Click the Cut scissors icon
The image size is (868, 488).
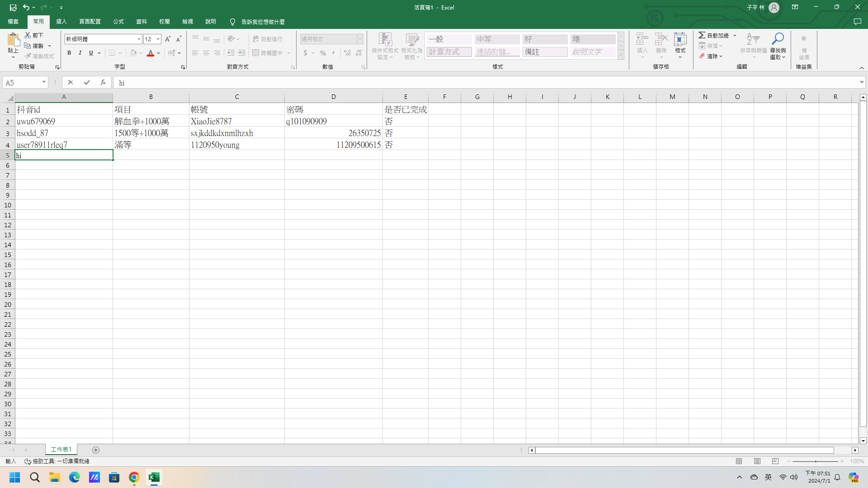[x=28, y=35]
